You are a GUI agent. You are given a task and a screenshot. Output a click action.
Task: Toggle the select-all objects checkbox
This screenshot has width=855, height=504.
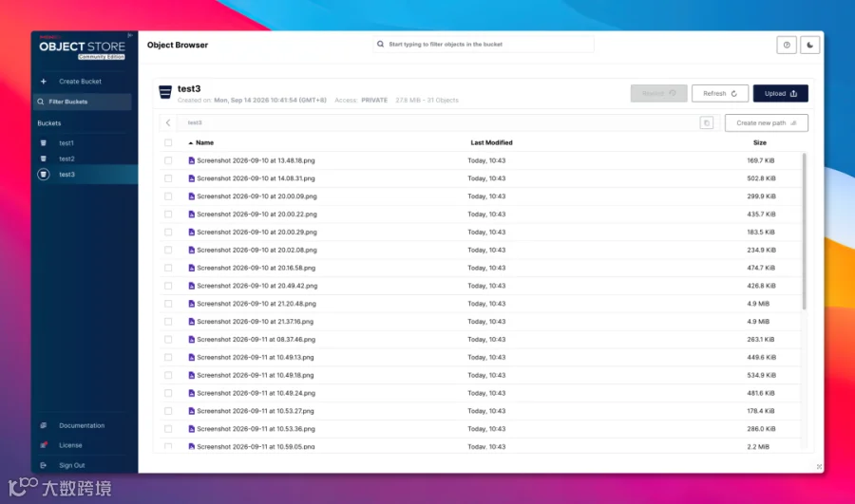(x=168, y=142)
